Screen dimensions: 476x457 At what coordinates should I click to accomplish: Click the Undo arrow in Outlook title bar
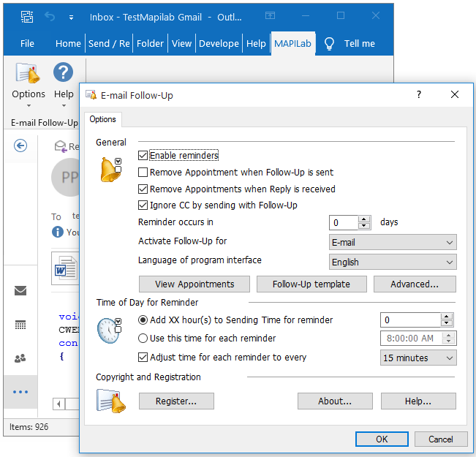50,16
